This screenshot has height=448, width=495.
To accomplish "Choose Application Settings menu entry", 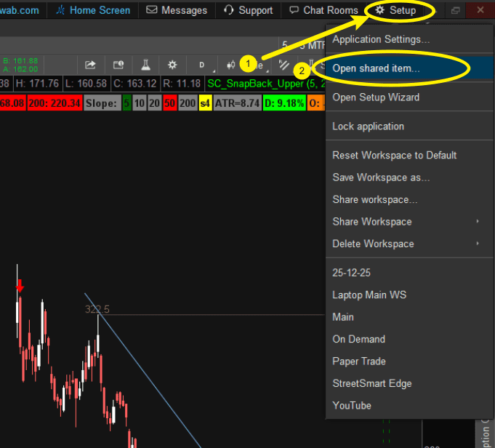I will pos(381,39).
